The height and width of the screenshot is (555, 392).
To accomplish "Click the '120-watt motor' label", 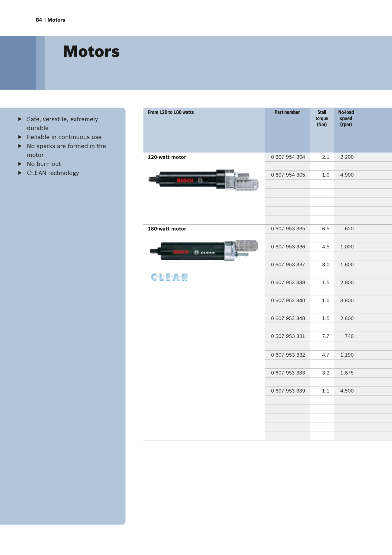I will click(167, 157).
